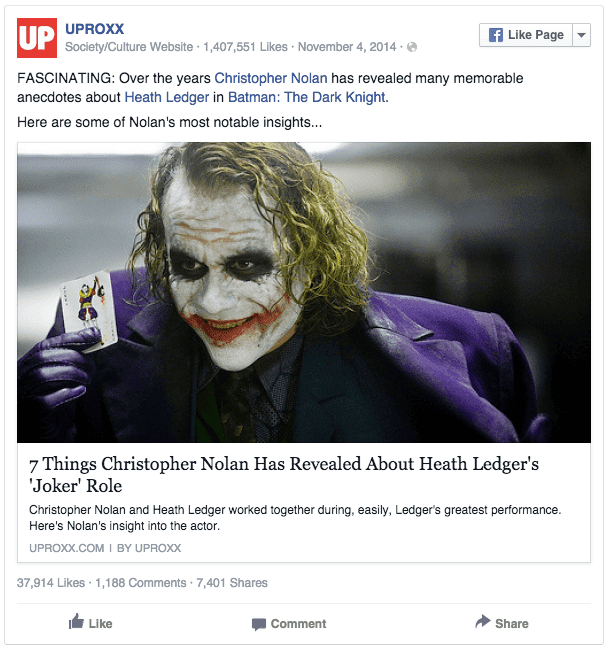The image size is (610, 650).
Task: View the 7,401 Shares count
Action: (232, 583)
